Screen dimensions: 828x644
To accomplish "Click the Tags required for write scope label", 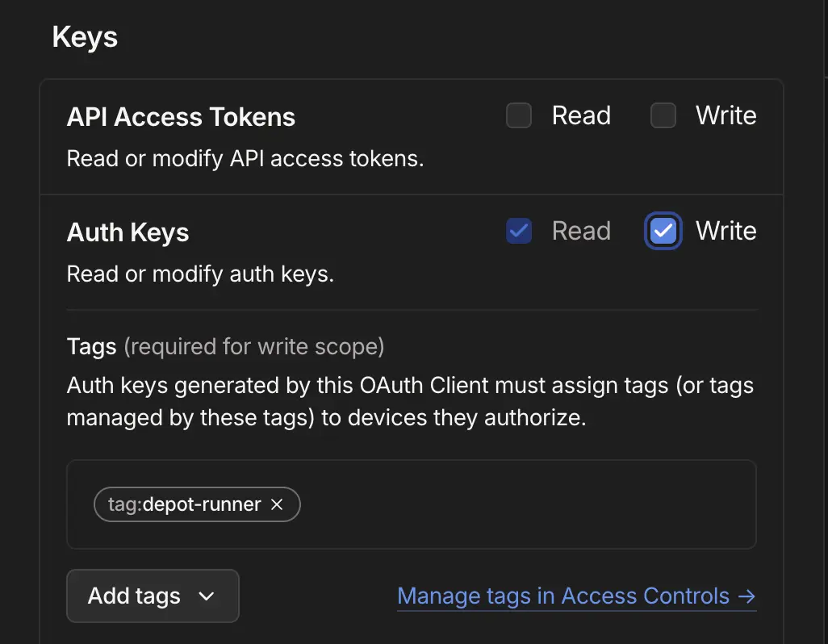I will (225, 347).
